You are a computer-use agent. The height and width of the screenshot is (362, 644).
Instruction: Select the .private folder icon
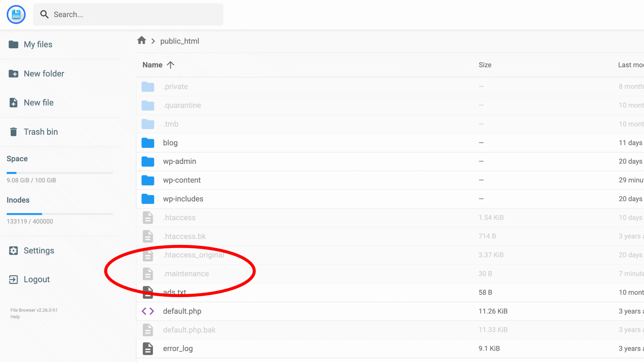(148, 86)
